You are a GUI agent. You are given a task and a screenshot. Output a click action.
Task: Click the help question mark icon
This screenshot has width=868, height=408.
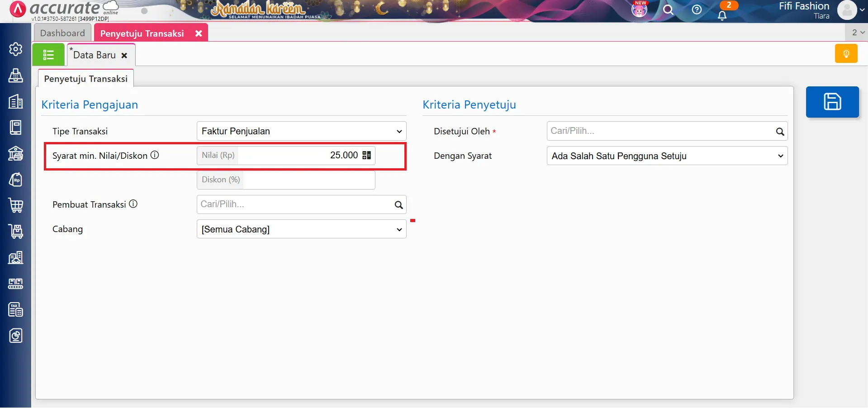pyautogui.click(x=697, y=9)
